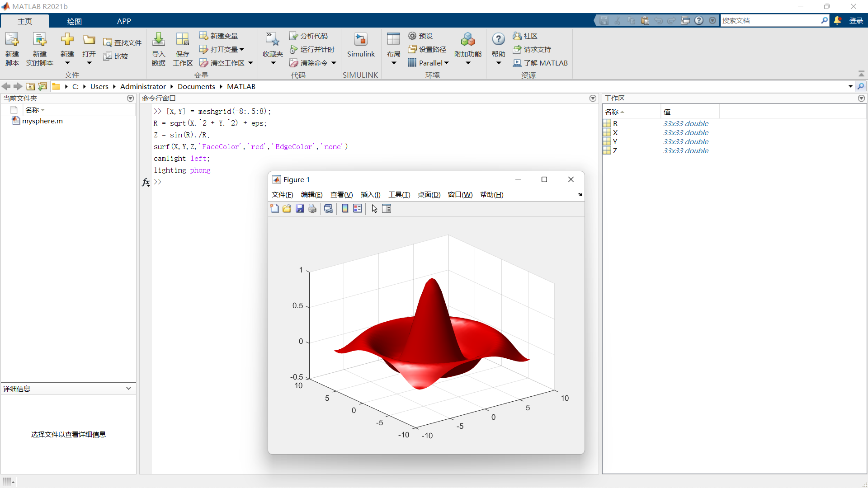Click open file icon in Figure 1 toolbar
This screenshot has width=868, height=488.
(x=287, y=208)
